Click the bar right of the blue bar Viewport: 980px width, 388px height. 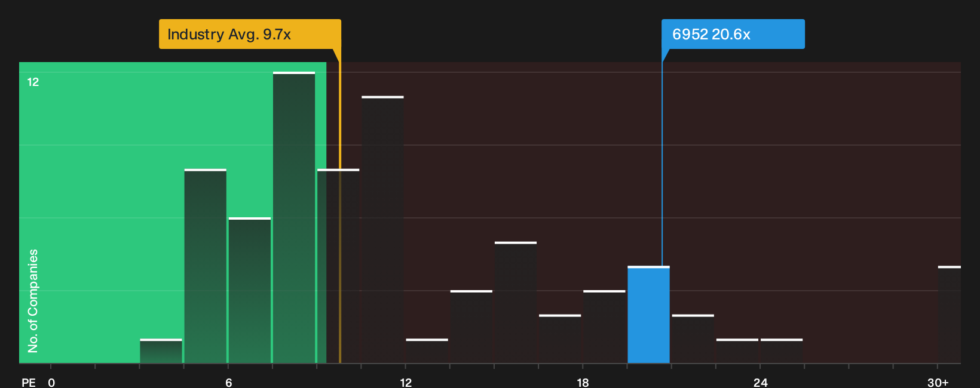[693, 338]
